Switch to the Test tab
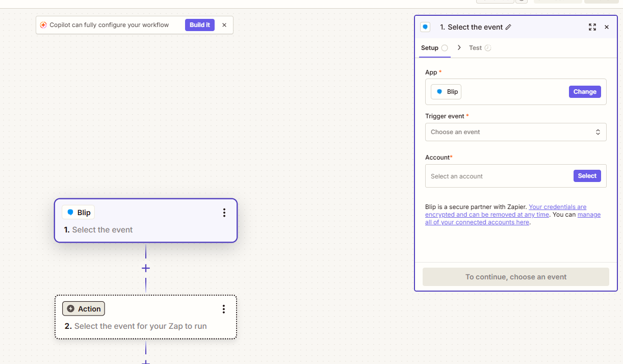Image resolution: width=623 pixels, height=364 pixels. [x=480, y=48]
